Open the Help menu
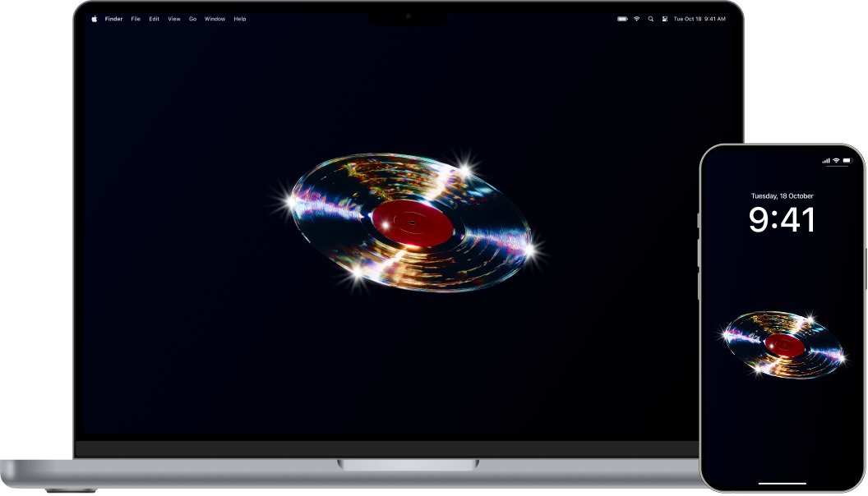 tap(239, 18)
